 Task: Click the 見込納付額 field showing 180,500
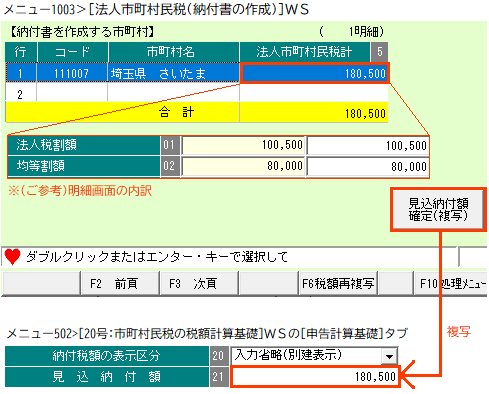315,377
